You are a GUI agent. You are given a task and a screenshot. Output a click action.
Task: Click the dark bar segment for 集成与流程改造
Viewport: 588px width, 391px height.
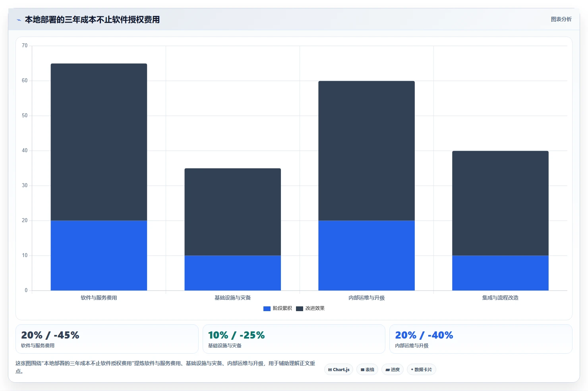(x=501, y=203)
